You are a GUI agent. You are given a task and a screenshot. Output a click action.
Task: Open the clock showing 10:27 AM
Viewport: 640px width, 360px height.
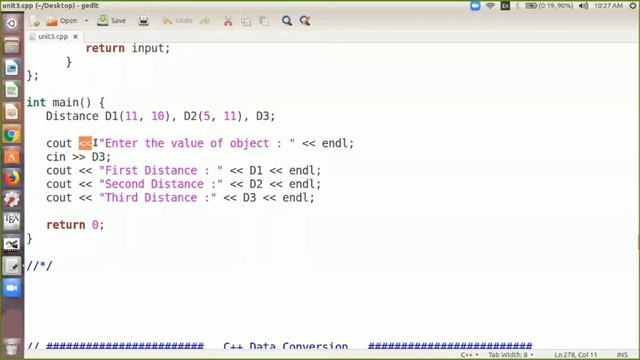pos(609,6)
